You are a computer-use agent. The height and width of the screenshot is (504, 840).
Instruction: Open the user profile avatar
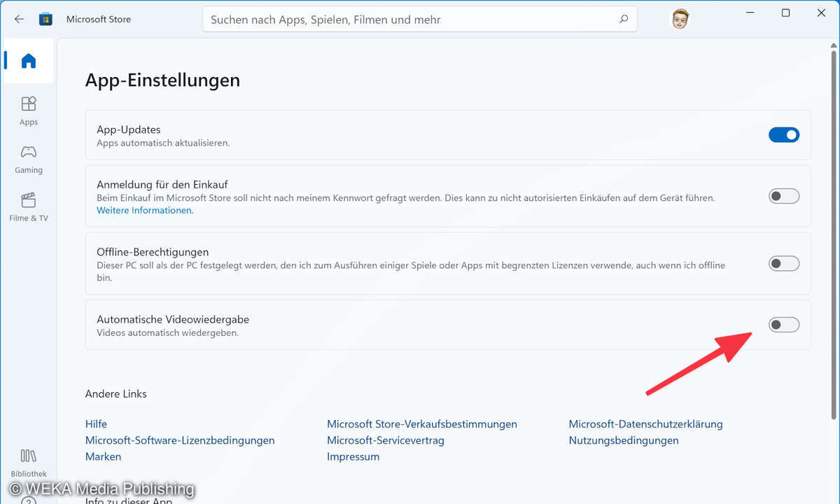(680, 20)
